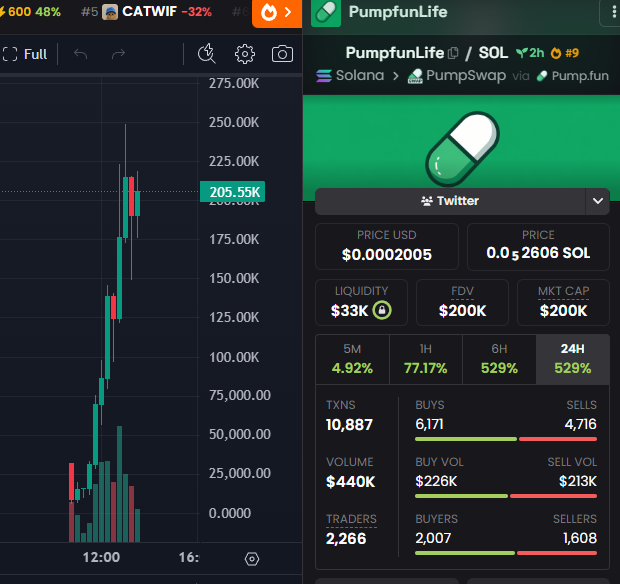Take a chart snapshot with camera icon
Image resolution: width=620 pixels, height=584 pixels.
point(282,54)
